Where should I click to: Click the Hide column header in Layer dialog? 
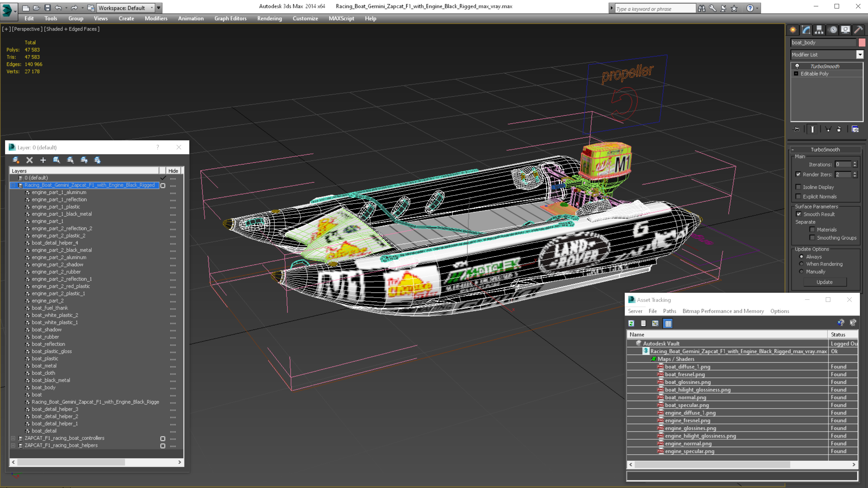pyautogui.click(x=173, y=171)
